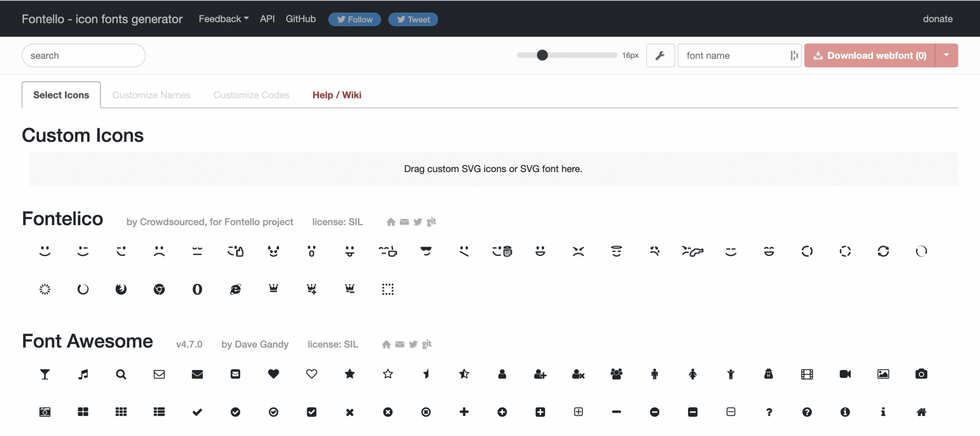Select the unhappy frowning emoticon in Fontelico
980x436 pixels.
coord(159,251)
